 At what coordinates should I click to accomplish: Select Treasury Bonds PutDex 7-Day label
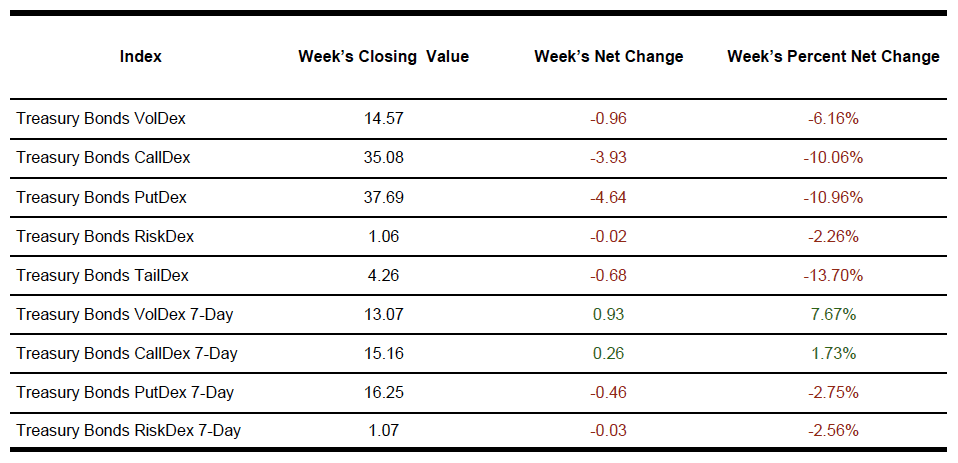(125, 392)
